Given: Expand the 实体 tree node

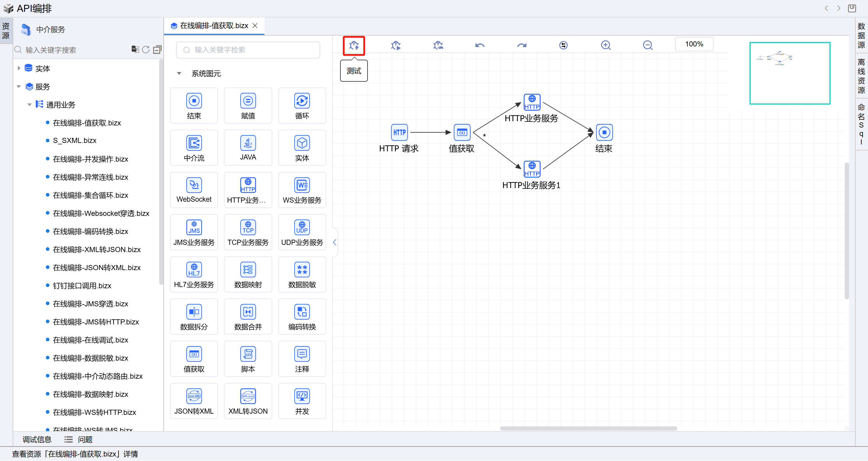Looking at the screenshot, I should (x=19, y=68).
